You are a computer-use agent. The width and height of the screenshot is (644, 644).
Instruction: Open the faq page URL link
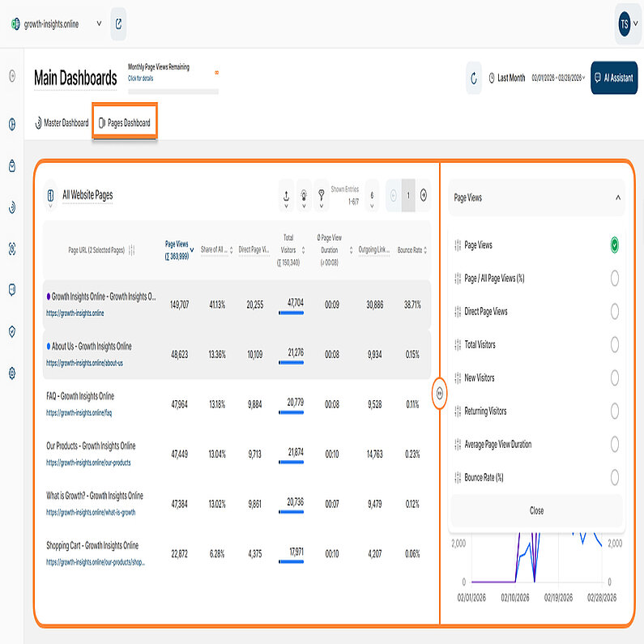coord(79,413)
